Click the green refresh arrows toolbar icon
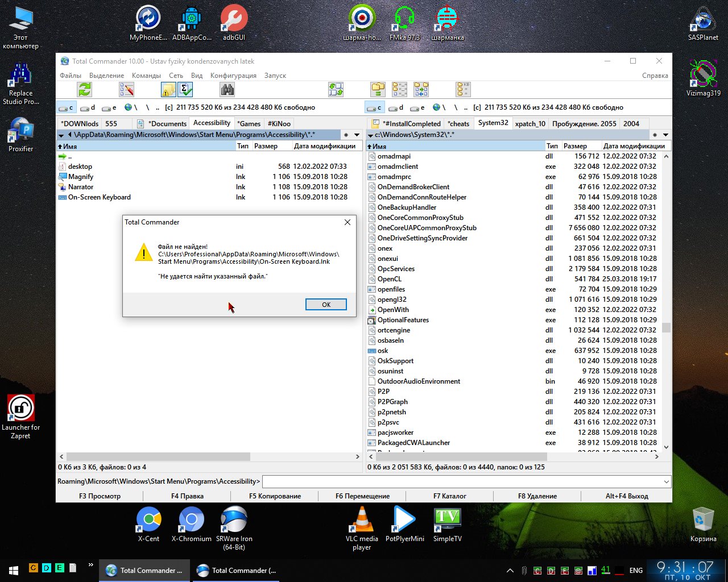 coord(85,90)
